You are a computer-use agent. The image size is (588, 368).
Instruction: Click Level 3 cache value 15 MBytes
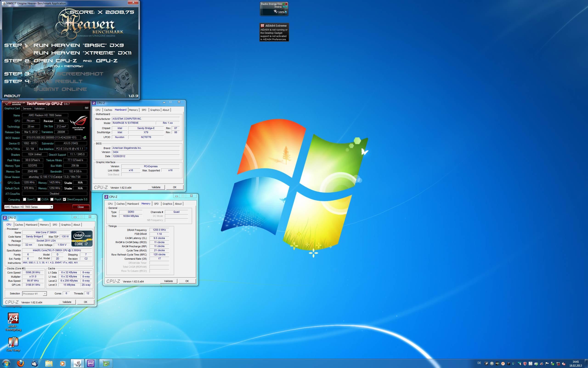click(x=69, y=285)
